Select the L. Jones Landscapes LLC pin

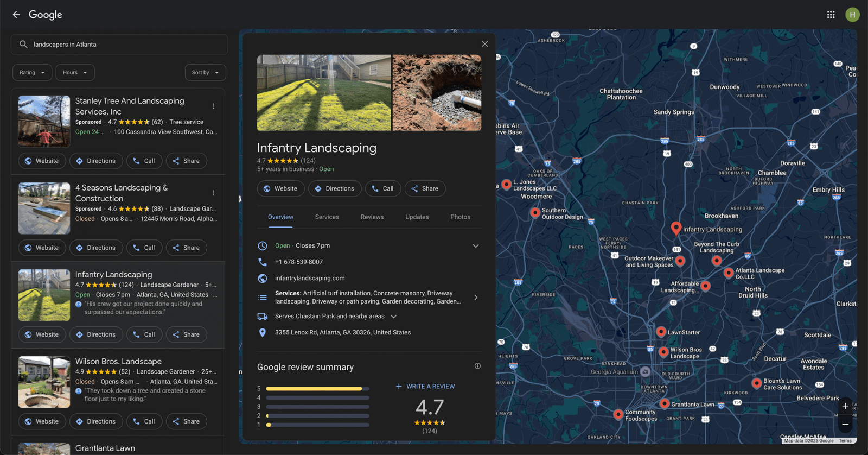[x=506, y=185]
